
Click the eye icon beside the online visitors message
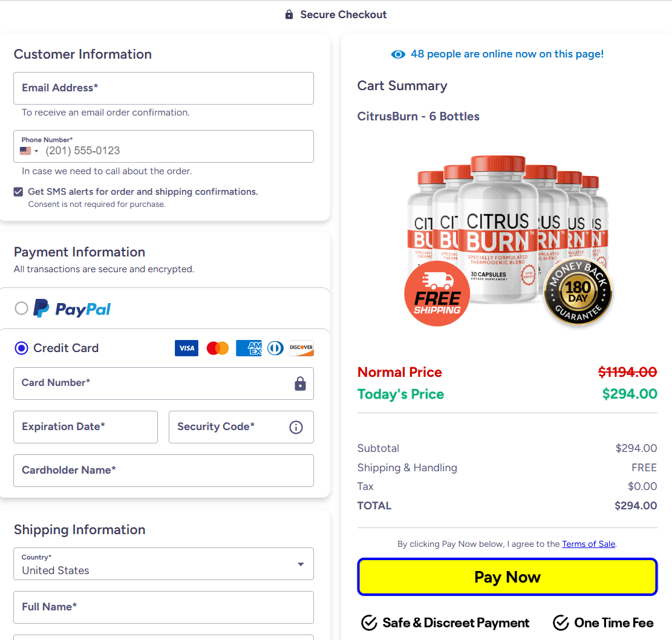click(397, 54)
